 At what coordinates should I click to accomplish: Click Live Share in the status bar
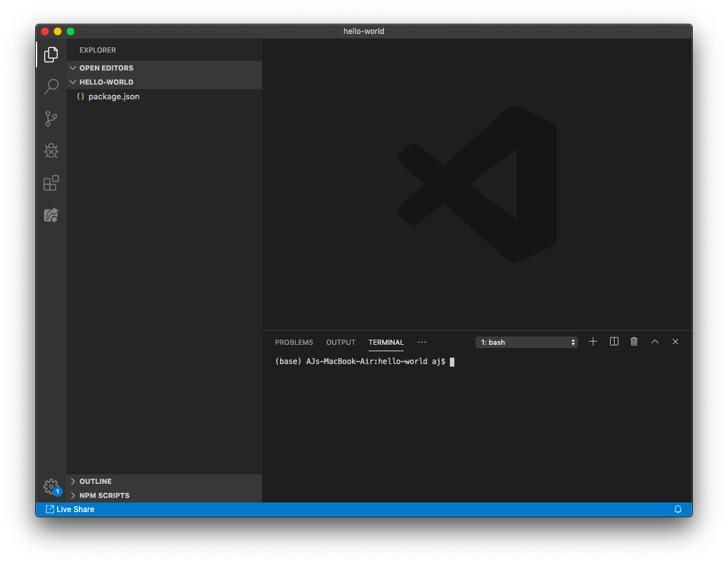point(70,510)
